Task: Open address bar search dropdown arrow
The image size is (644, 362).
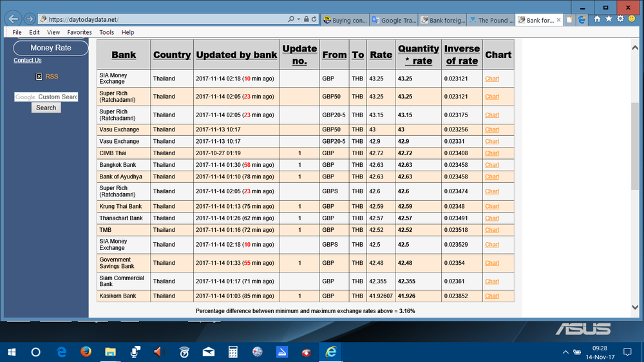Action: coord(299,19)
